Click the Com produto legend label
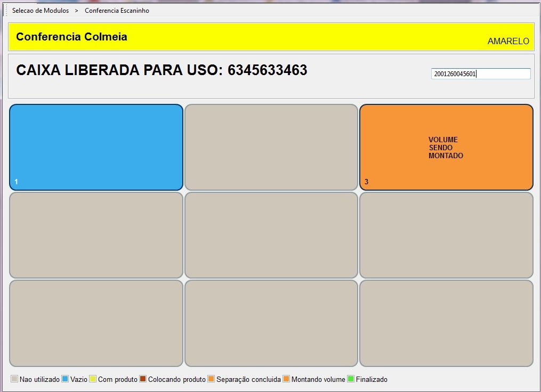The height and width of the screenshot is (392, 541). pos(118,379)
